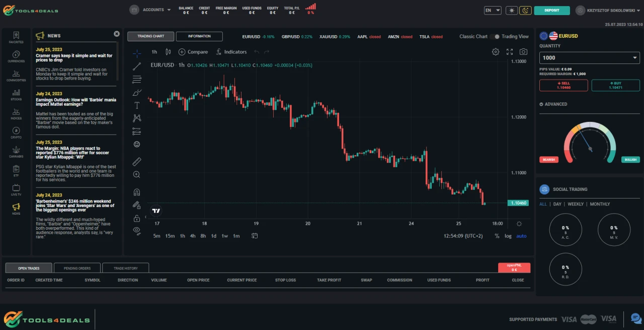644x330 pixels.
Task: Select the Pending Orders tab
Action: (77, 268)
